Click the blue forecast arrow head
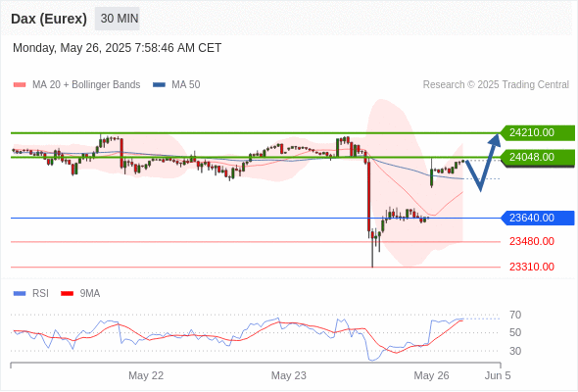 pyautogui.click(x=495, y=140)
